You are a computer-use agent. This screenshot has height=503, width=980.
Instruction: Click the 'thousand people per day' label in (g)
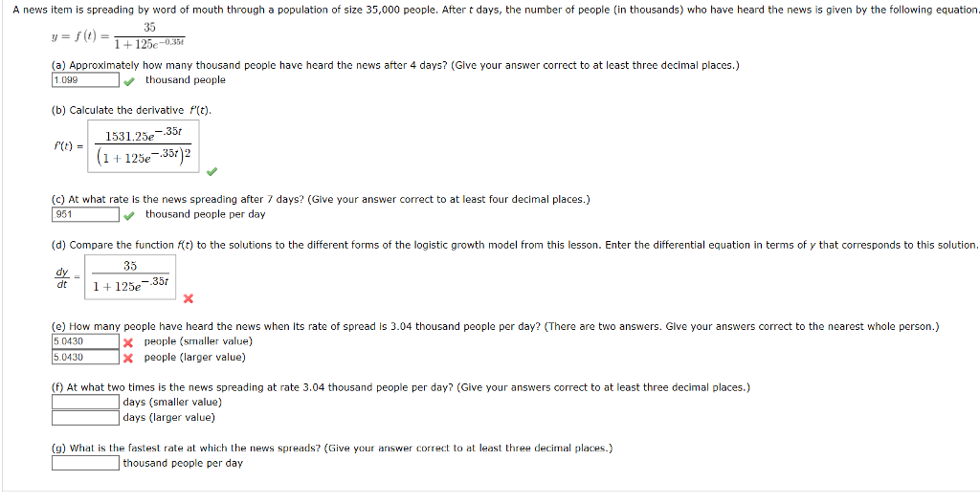[183, 463]
